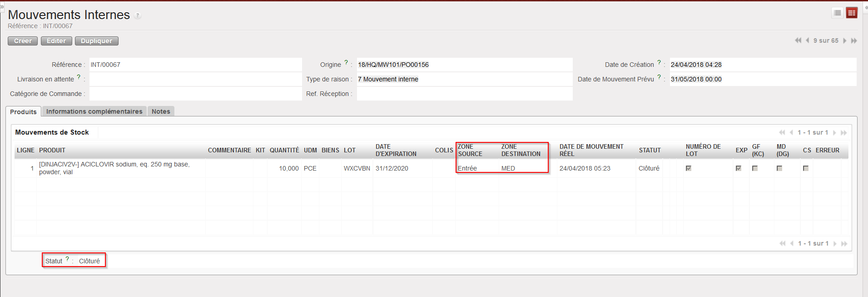This screenshot has width=868, height=297.
Task: Go to next record arrow
Action: click(x=845, y=40)
